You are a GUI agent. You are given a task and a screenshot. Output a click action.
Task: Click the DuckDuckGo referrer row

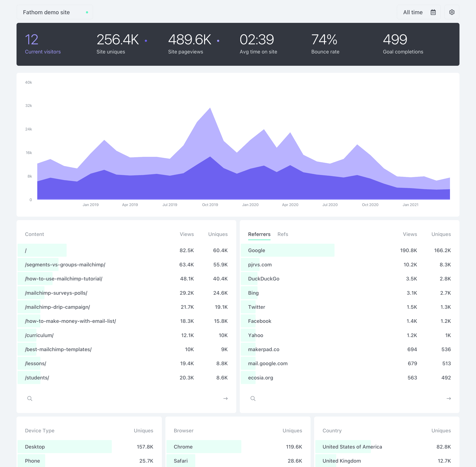[264, 279]
